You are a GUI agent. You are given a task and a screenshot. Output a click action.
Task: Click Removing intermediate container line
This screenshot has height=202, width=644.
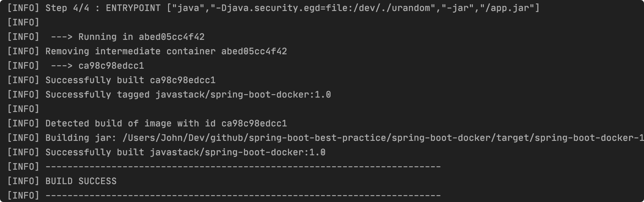tap(147, 51)
